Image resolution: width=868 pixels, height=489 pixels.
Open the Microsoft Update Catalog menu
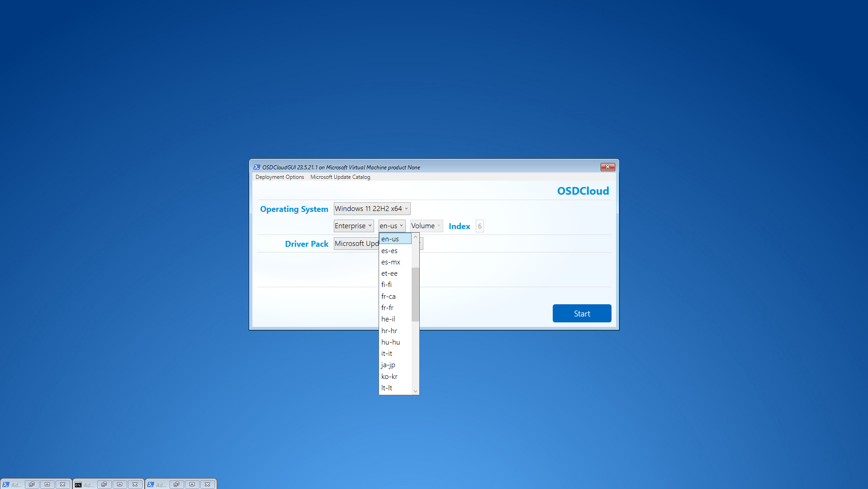pos(340,177)
